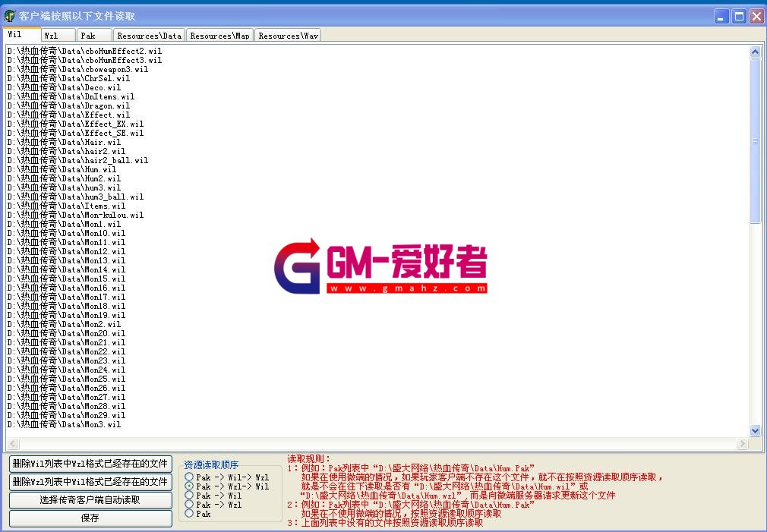
Task: Select the Mon22.wil line
Action: coord(67,352)
